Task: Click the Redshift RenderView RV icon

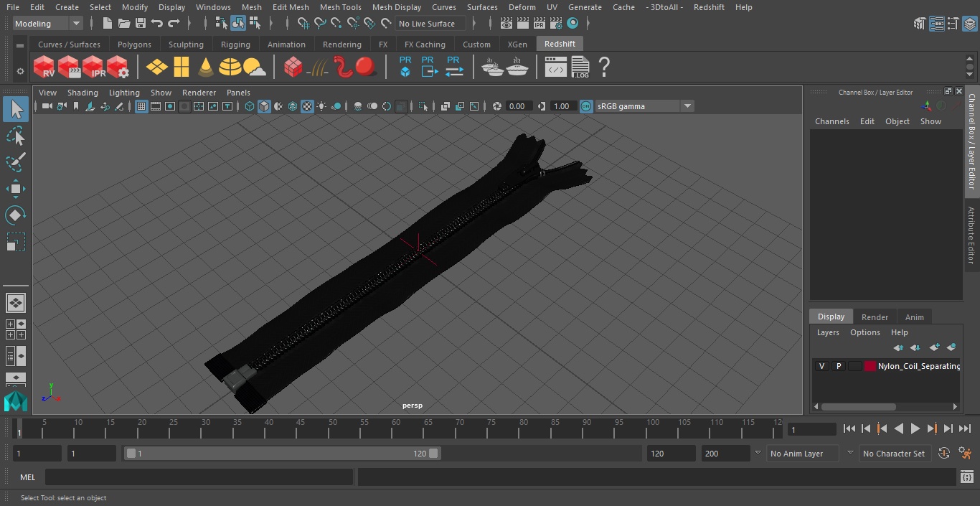Action: click(x=44, y=67)
